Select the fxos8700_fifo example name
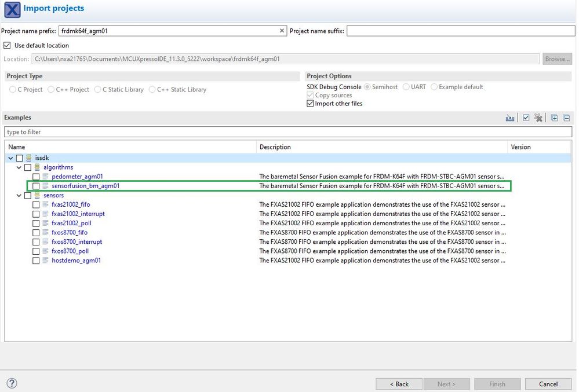Image resolution: width=579 pixels, height=392 pixels. click(x=70, y=233)
